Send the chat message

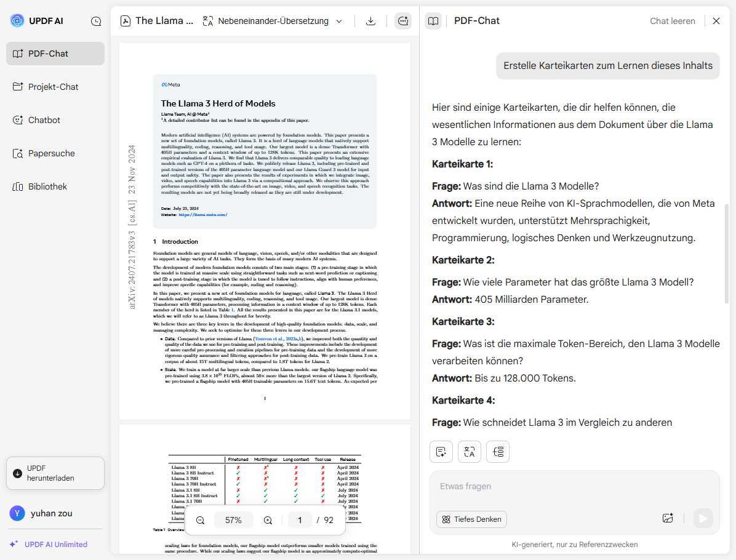tap(703, 518)
